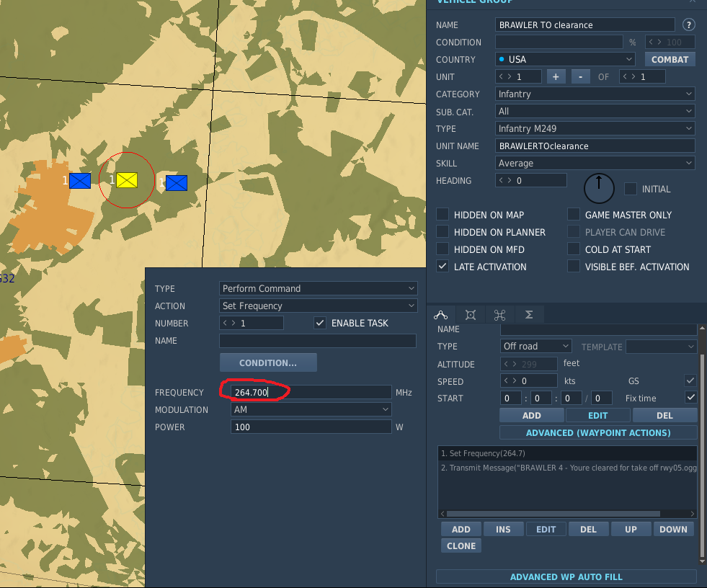Image resolution: width=707 pixels, height=588 pixels.
Task: Open the Summary sigma tab
Action: pos(529,315)
